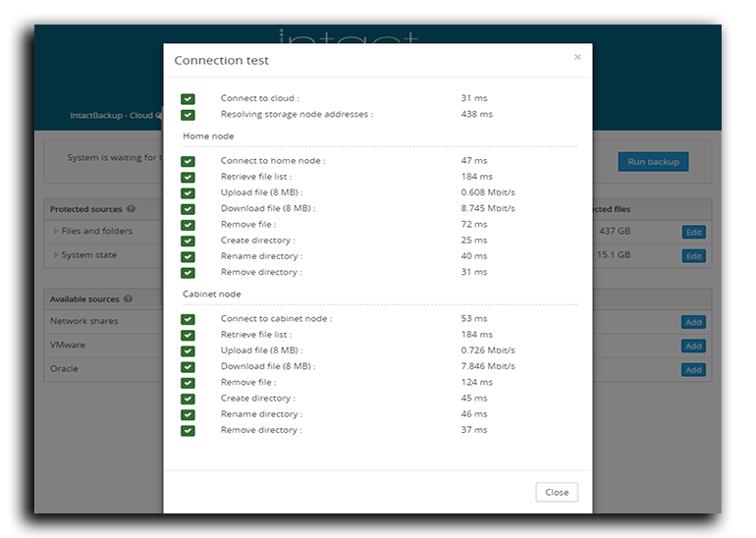Viewport: 756px width, 538px height.
Task: Click the check icon next to Connect to cabinet node
Action: pos(188,319)
